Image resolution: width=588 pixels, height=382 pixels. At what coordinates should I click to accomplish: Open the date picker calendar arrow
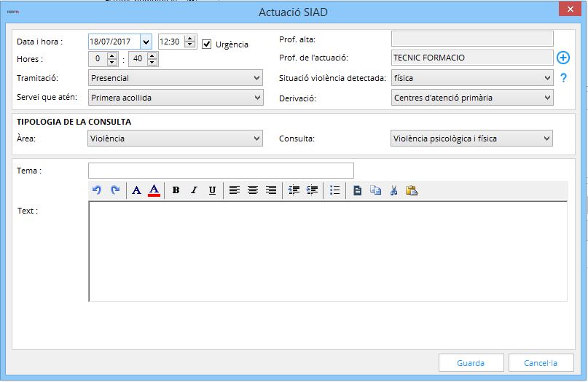[146, 42]
